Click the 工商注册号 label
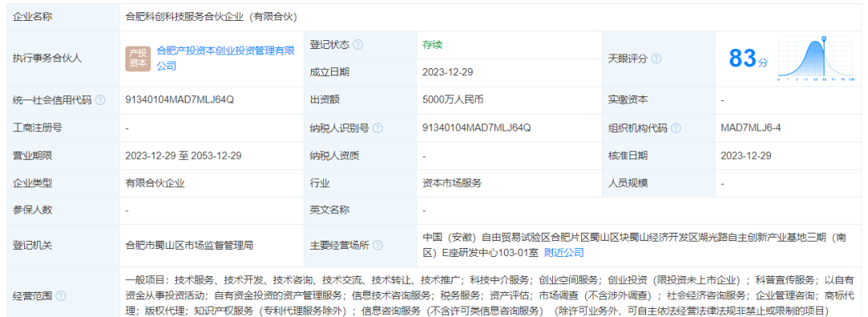The image size is (868, 317). pos(37,128)
